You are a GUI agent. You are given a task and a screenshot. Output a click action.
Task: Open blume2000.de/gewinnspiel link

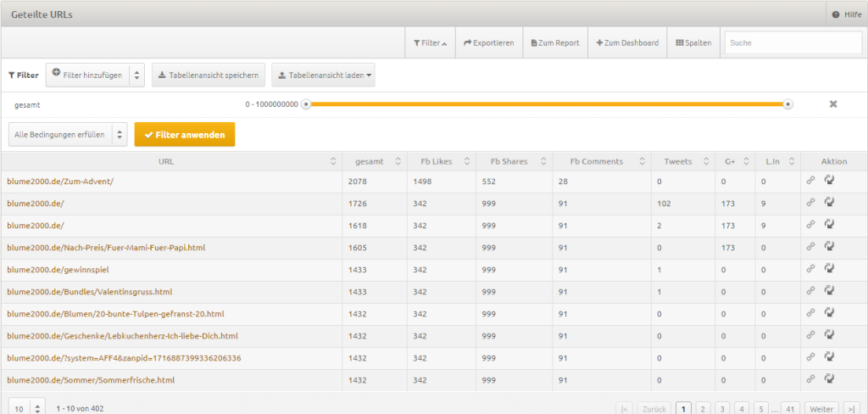click(58, 270)
